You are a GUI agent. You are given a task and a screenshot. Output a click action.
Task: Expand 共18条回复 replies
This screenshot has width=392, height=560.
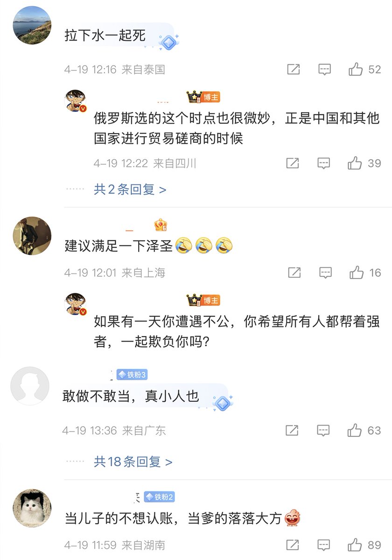133,462
